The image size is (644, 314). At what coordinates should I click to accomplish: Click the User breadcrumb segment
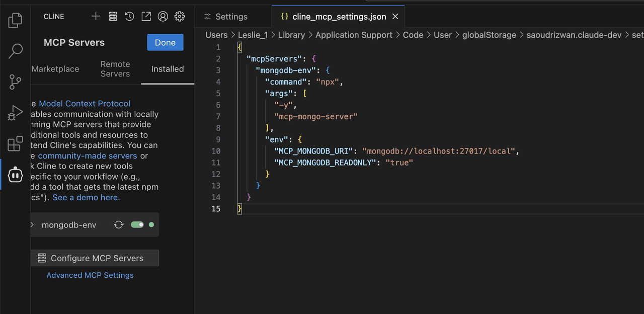point(443,35)
